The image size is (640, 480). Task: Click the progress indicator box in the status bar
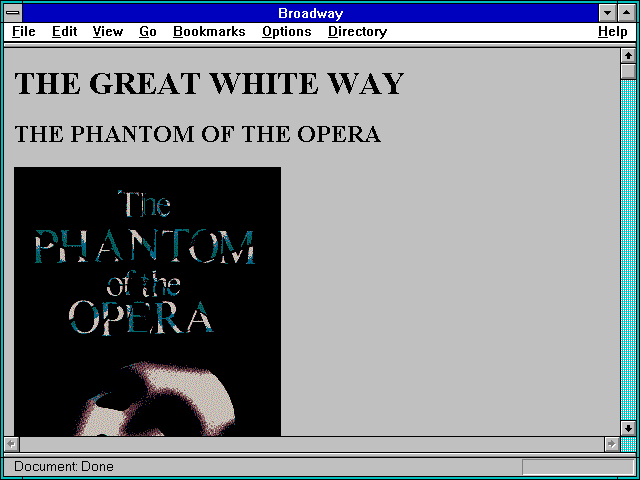click(x=578, y=467)
